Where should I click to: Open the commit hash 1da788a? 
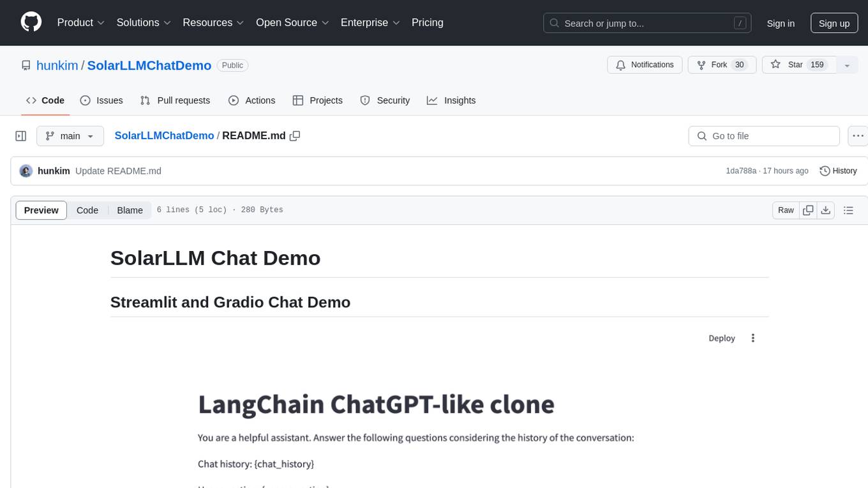click(x=741, y=171)
